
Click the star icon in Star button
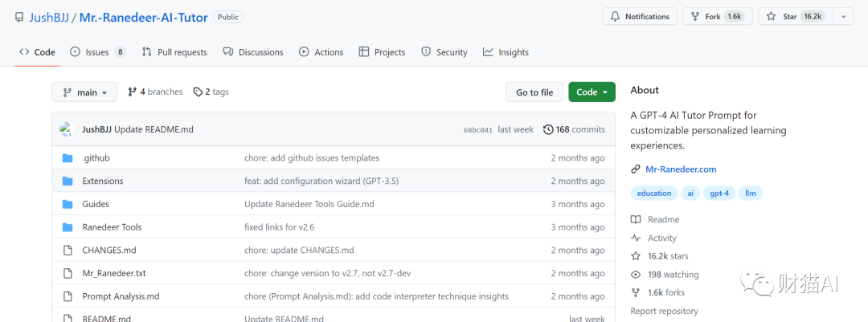[771, 17]
